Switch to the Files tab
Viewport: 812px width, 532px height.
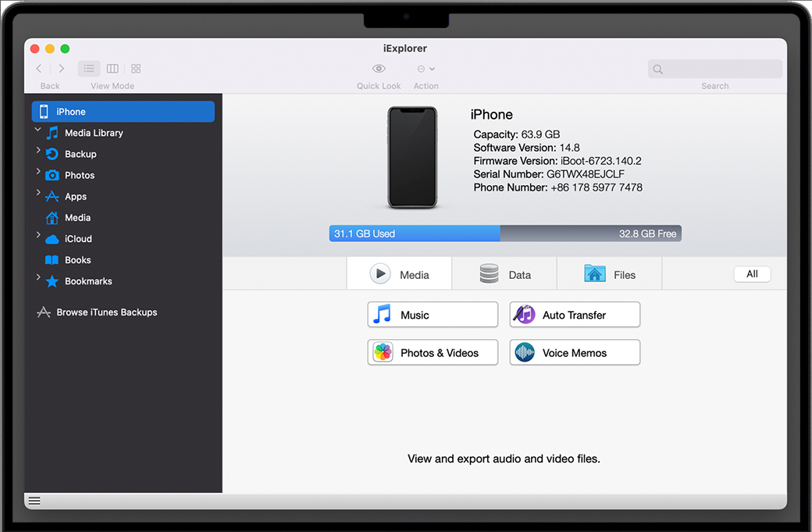610,273
